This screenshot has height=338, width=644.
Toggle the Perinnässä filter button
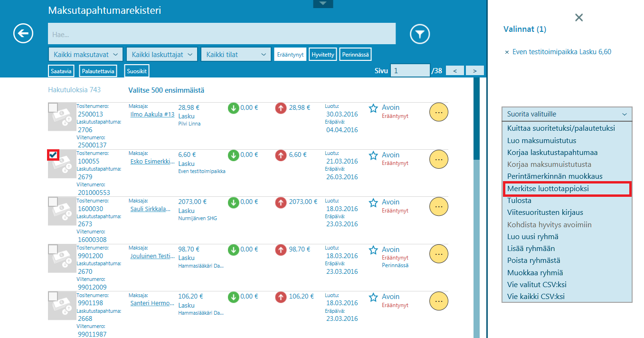pos(355,55)
